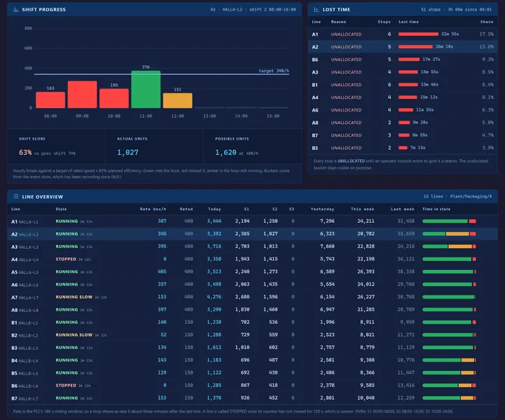Click the STOPPED state of line B6
Viewport: 505px width, 420px height.
tap(66, 385)
